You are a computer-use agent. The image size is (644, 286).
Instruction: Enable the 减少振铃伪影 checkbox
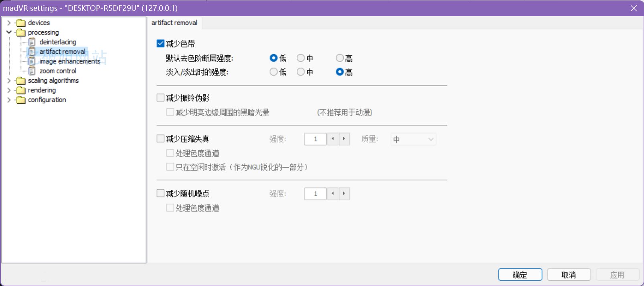pyautogui.click(x=160, y=97)
